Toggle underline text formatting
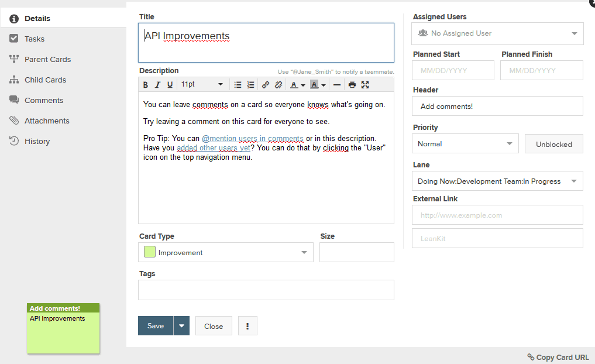595x364 pixels. tap(170, 85)
